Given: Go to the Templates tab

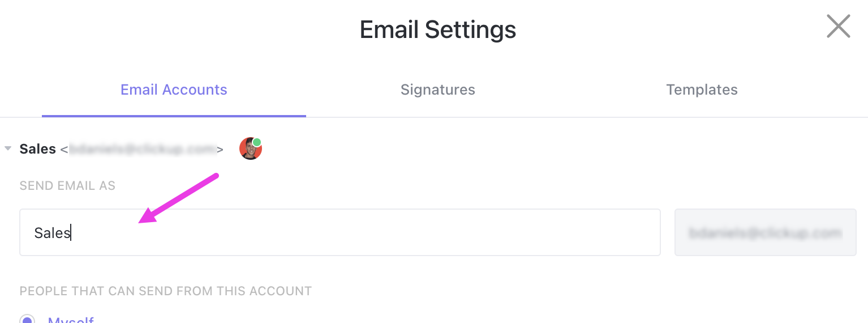Looking at the screenshot, I should click(702, 90).
